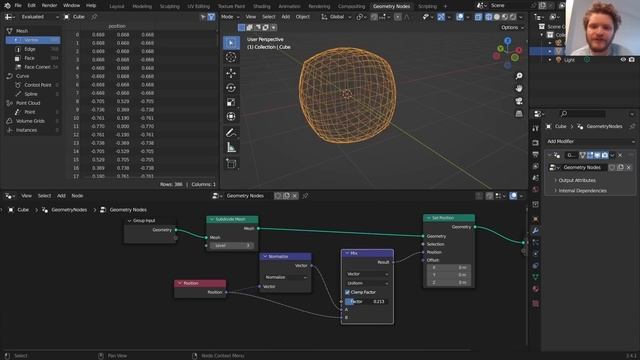Toggle modifier realtime display in viewport
Image resolution: width=640 pixels, height=360 pixels.
[x=597, y=155]
